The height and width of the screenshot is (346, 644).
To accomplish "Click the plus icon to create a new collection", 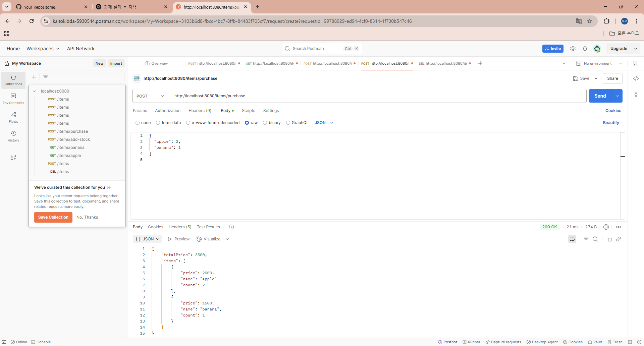I will click(34, 77).
